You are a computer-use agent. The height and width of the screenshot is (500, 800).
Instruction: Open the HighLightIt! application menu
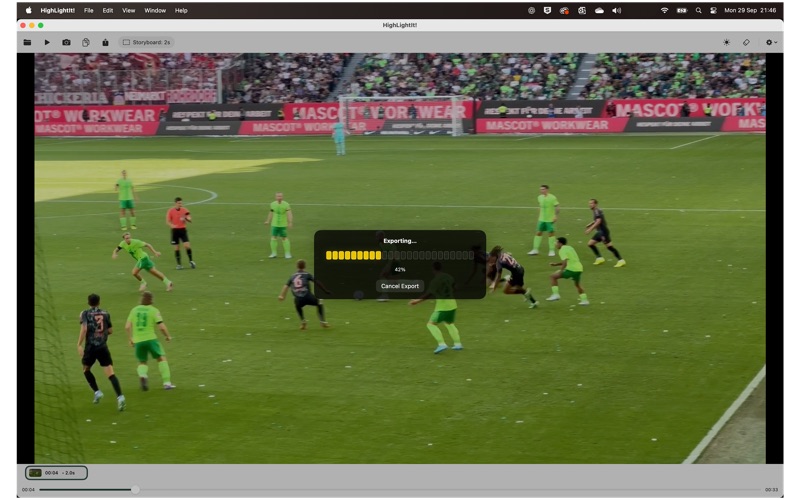pos(58,10)
